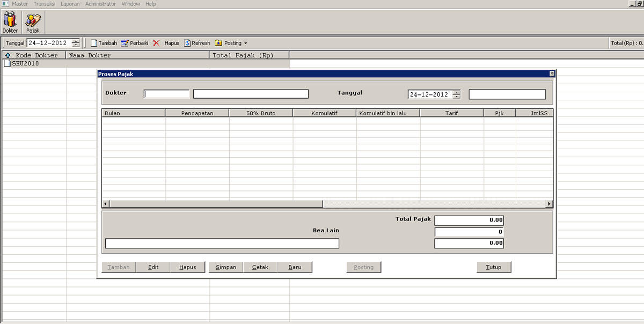
Task: Select the SHU2010 row
Action: pos(145,63)
